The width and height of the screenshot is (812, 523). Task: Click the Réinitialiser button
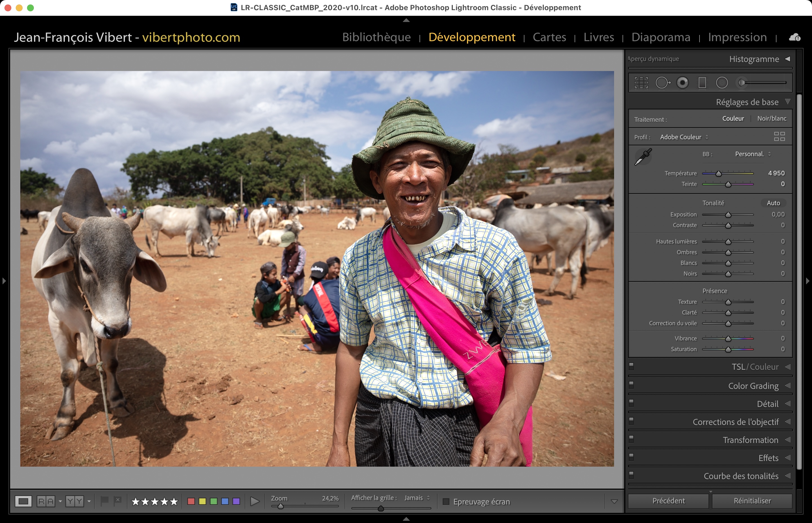tap(752, 501)
